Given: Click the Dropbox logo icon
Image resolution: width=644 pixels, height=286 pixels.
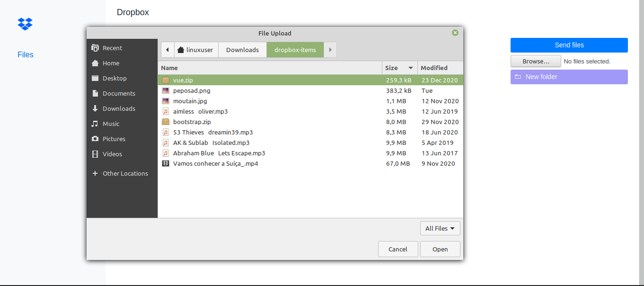Looking at the screenshot, I should [x=25, y=24].
